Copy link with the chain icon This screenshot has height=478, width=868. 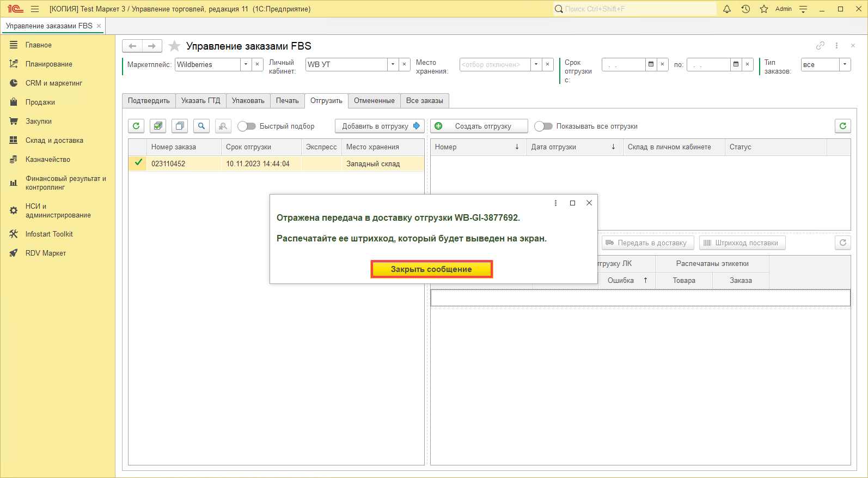coord(820,46)
